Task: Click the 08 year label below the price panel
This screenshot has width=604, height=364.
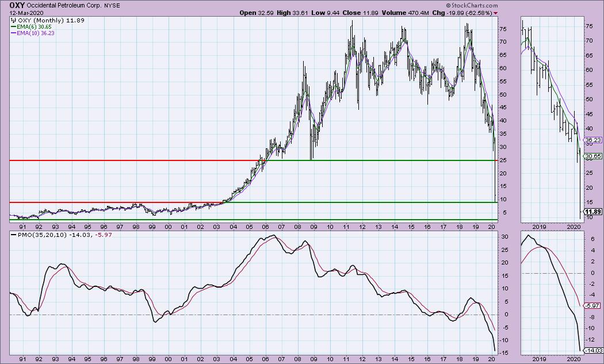Action: (298, 227)
